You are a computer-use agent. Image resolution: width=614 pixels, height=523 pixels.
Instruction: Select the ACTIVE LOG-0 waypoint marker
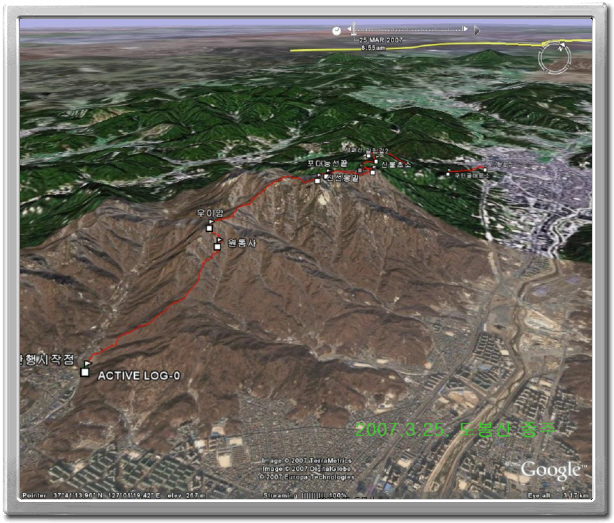click(85, 372)
